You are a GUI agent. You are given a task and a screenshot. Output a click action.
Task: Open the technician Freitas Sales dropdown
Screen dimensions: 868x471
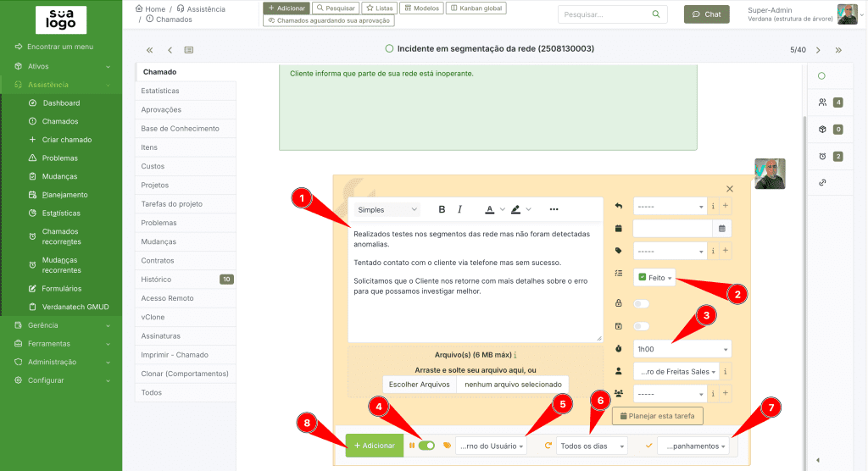676,371
